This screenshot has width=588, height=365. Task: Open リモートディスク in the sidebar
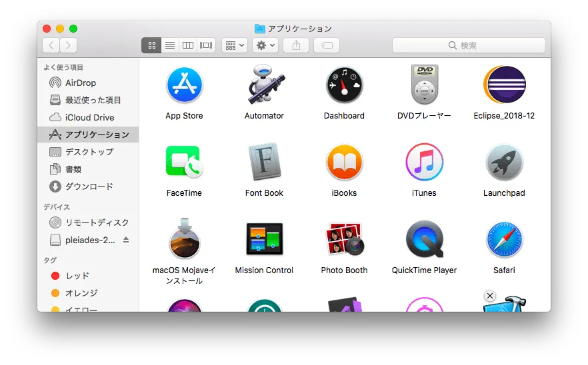pos(88,222)
